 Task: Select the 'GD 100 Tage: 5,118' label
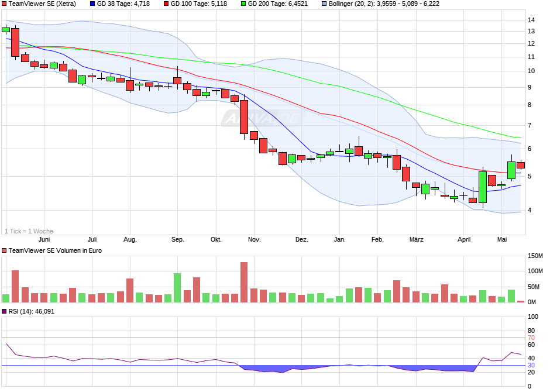click(x=199, y=4)
